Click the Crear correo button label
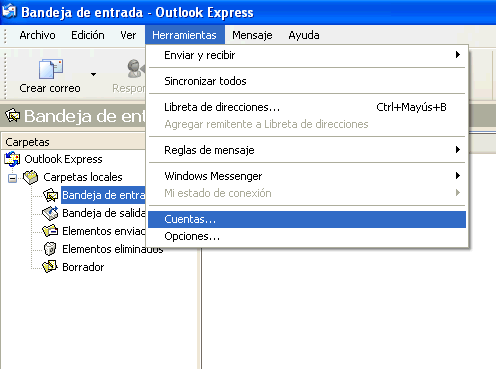This screenshot has width=496, height=369. [50, 88]
